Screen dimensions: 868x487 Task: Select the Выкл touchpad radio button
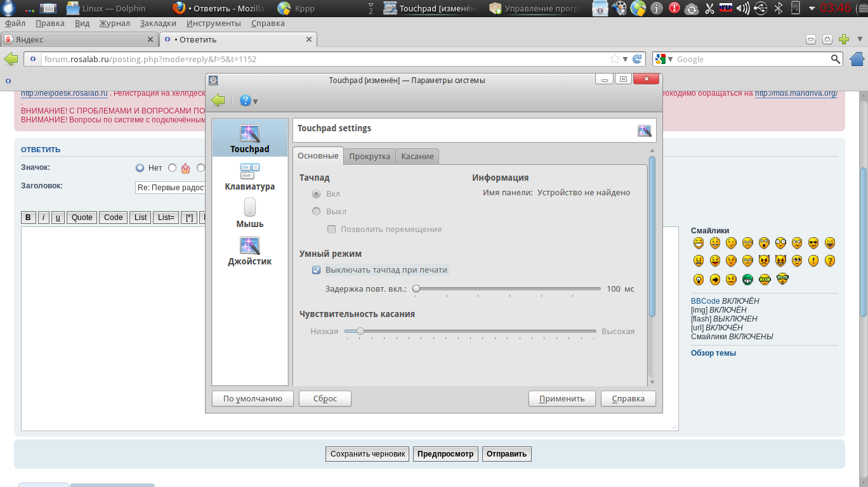pyautogui.click(x=316, y=212)
